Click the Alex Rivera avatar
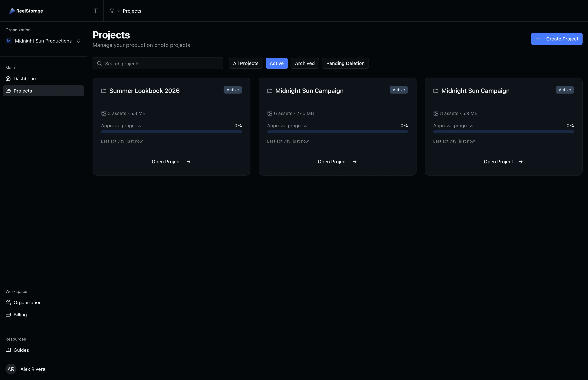Image resolution: width=588 pixels, height=380 pixels. 11,369
